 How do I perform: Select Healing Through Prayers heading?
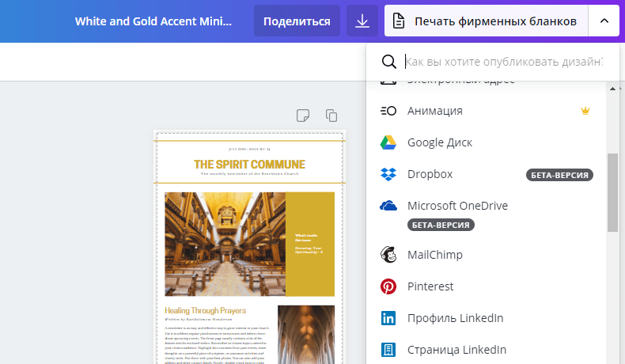click(x=205, y=310)
